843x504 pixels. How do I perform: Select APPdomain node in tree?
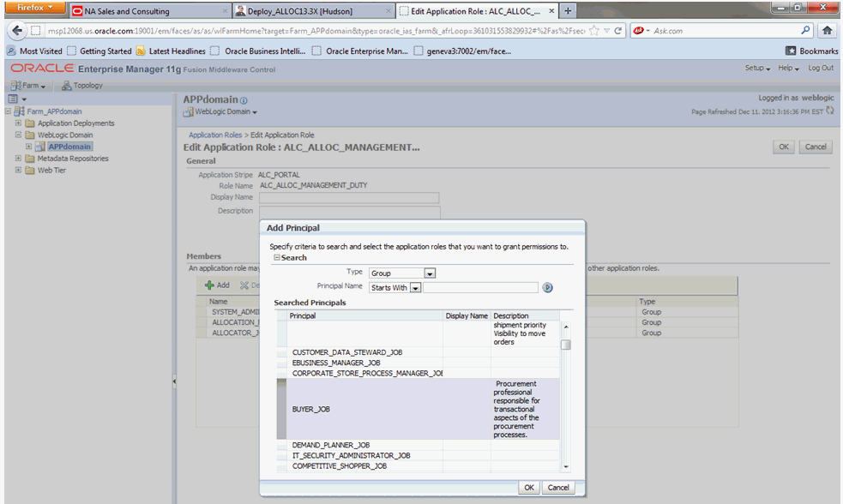pyautogui.click(x=69, y=147)
